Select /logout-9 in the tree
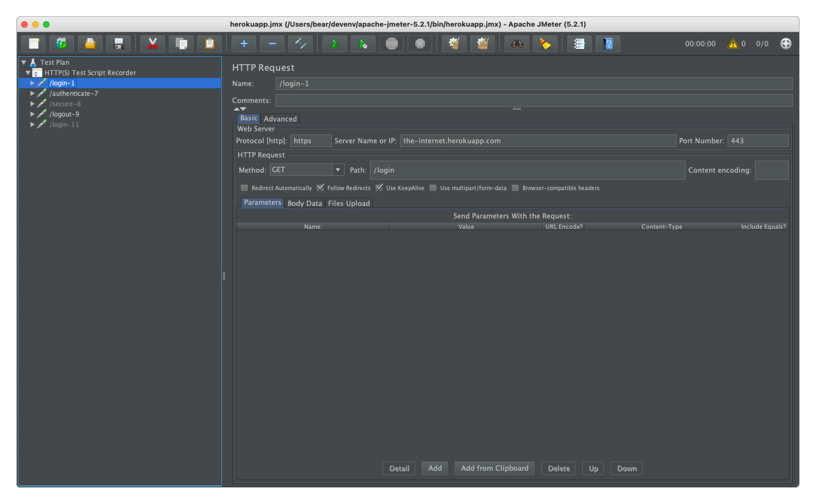Image resolution: width=816 pixels, height=504 pixels. 64,114
